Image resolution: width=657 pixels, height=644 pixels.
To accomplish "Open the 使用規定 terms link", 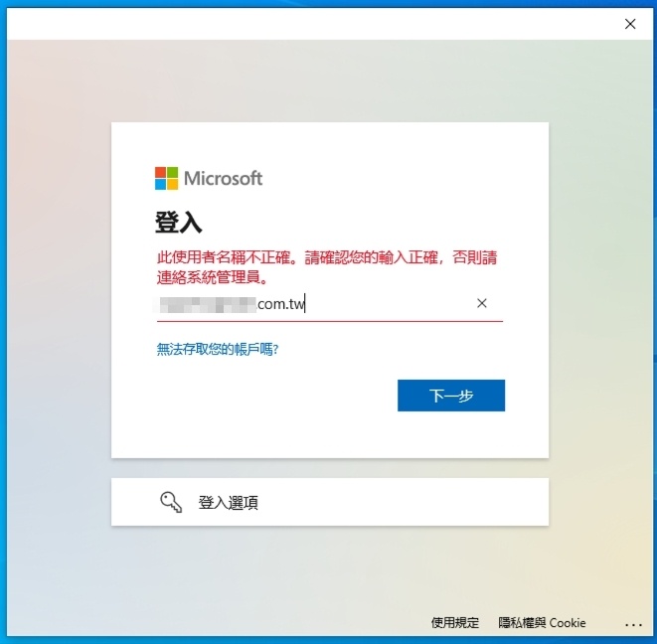I will pos(454,622).
